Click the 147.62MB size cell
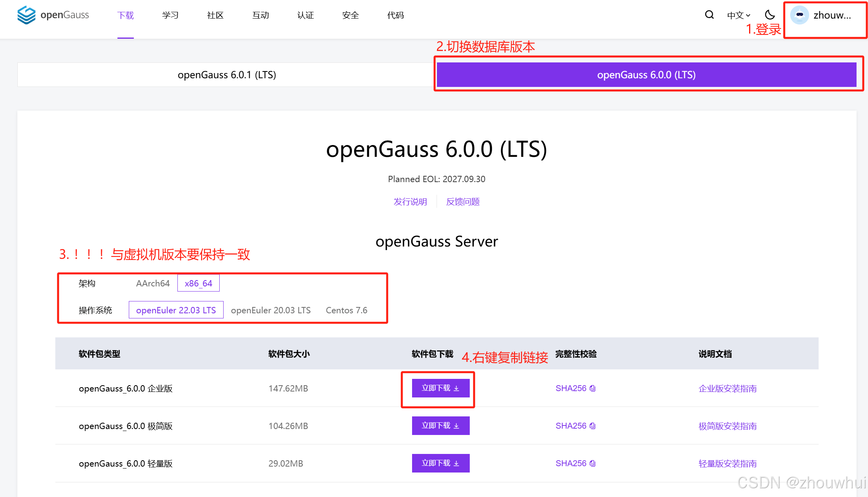The image size is (868, 497). (x=288, y=388)
